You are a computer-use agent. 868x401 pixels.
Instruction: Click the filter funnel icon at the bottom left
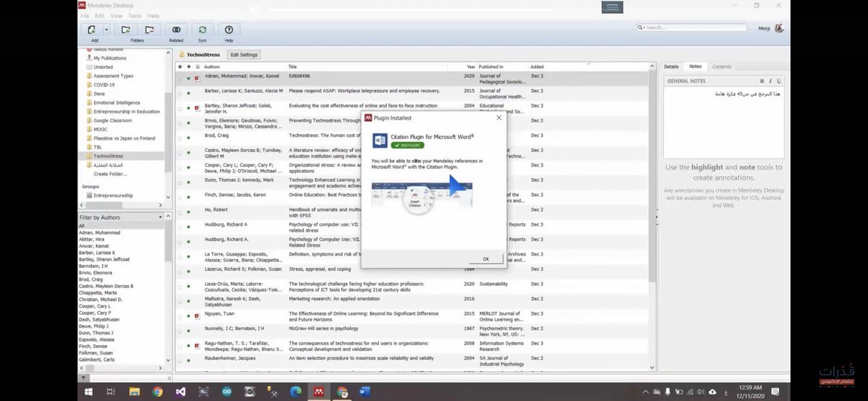pyautogui.click(x=82, y=379)
